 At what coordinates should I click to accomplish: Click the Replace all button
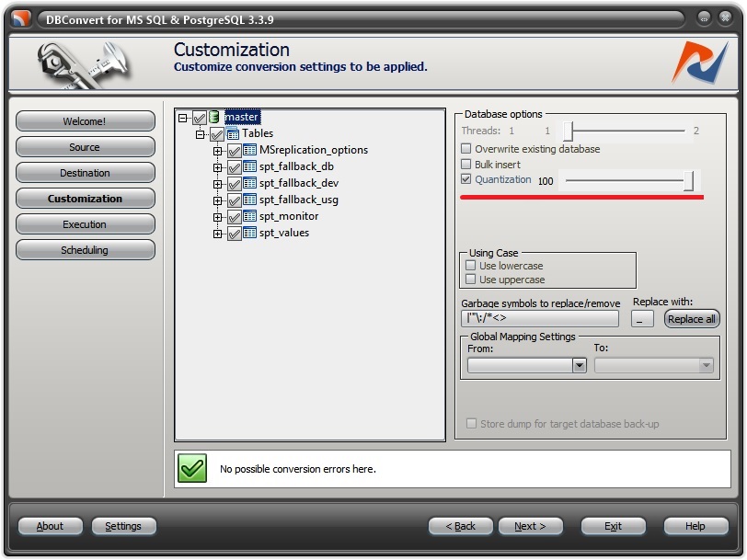[692, 318]
